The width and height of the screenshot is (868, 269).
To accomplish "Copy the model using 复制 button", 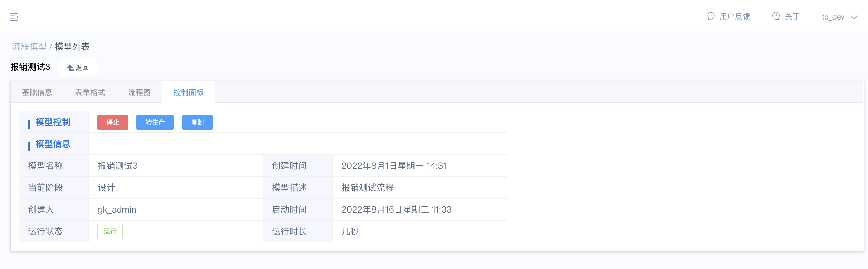I will pos(197,122).
